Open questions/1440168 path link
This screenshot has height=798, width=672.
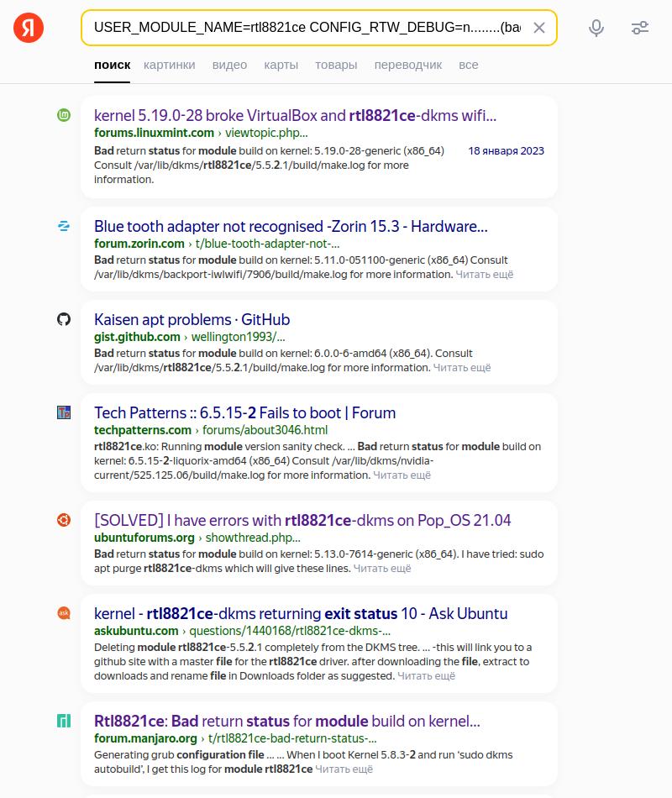[290, 631]
